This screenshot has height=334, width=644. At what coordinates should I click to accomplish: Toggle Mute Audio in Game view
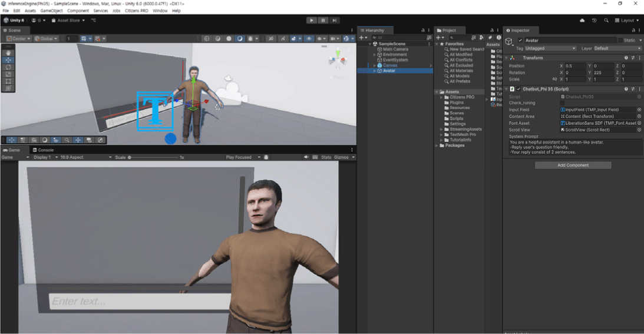(x=306, y=157)
